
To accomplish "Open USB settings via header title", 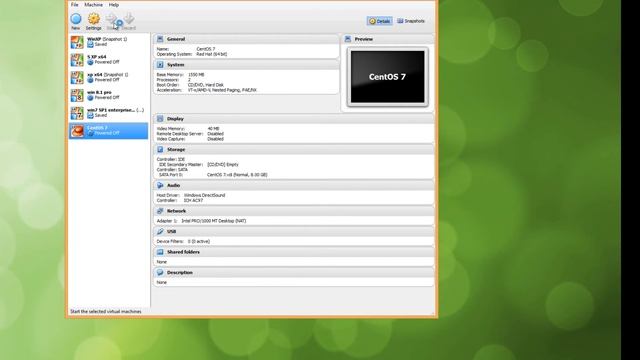I will [x=171, y=231].
